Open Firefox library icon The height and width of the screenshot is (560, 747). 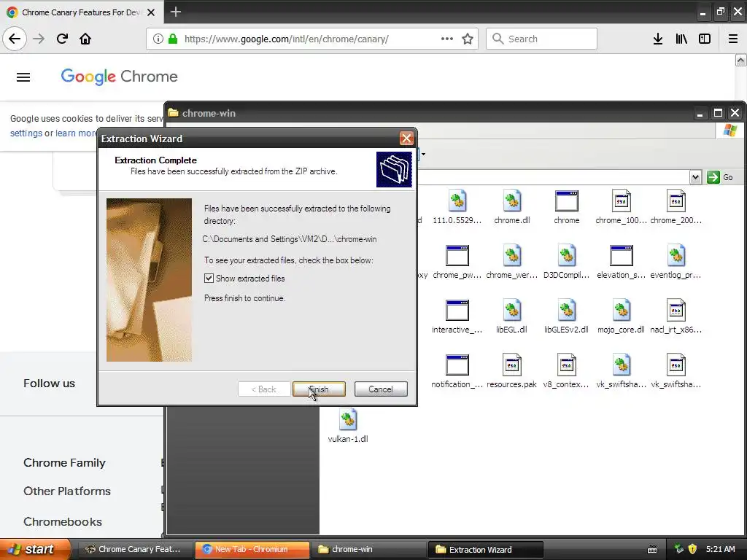tap(681, 39)
